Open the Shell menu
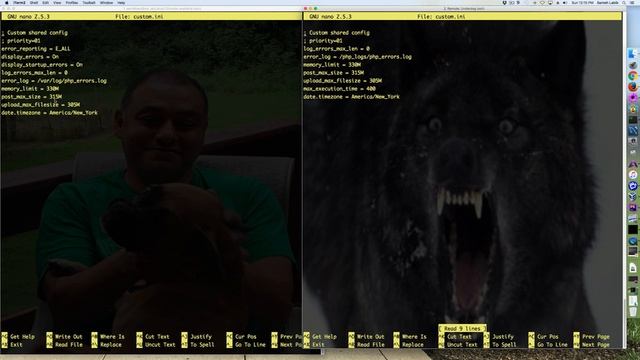 [x=34, y=2]
